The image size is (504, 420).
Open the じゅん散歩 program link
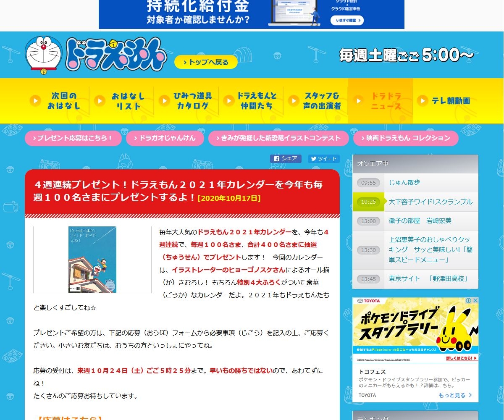(404, 183)
